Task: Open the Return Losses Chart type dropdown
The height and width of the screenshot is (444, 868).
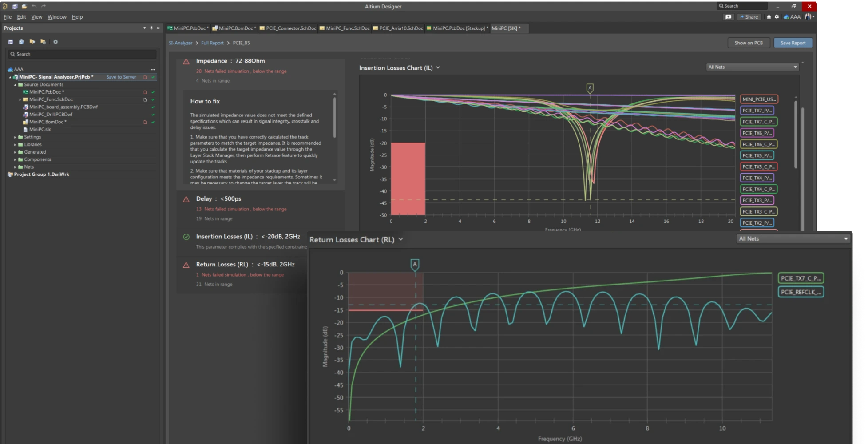Action: [400, 239]
